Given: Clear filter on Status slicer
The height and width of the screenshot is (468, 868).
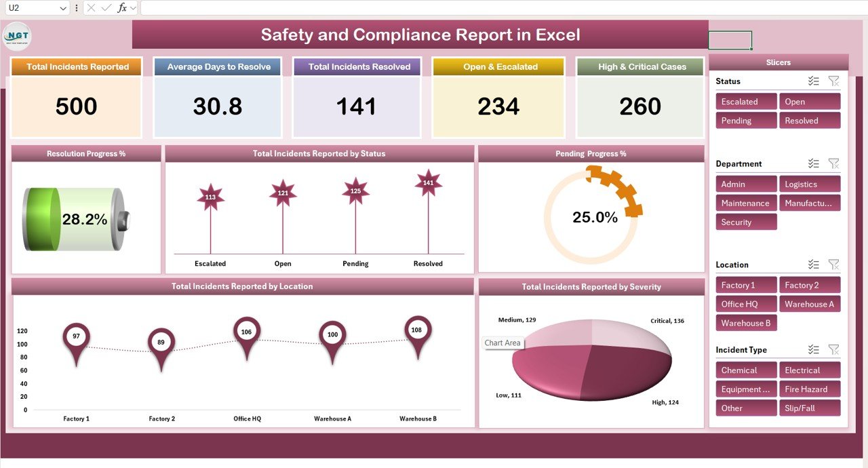Looking at the screenshot, I should (834, 81).
